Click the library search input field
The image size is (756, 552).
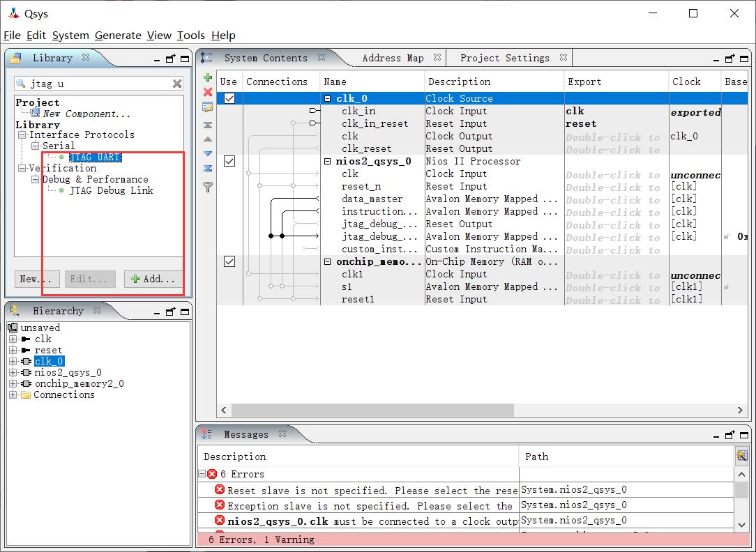point(99,84)
